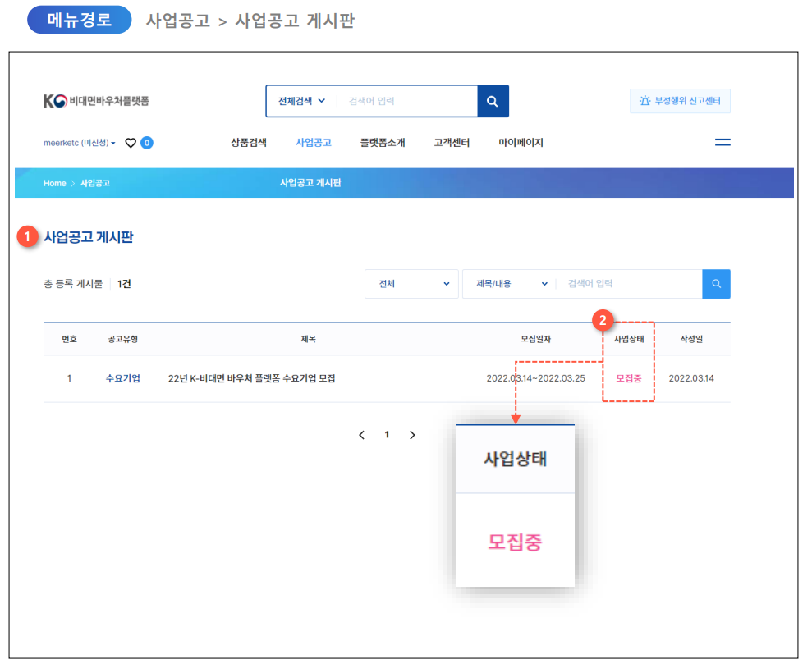812x668 pixels.
Task: Open the 마이페이지 menu
Action: [x=521, y=142]
